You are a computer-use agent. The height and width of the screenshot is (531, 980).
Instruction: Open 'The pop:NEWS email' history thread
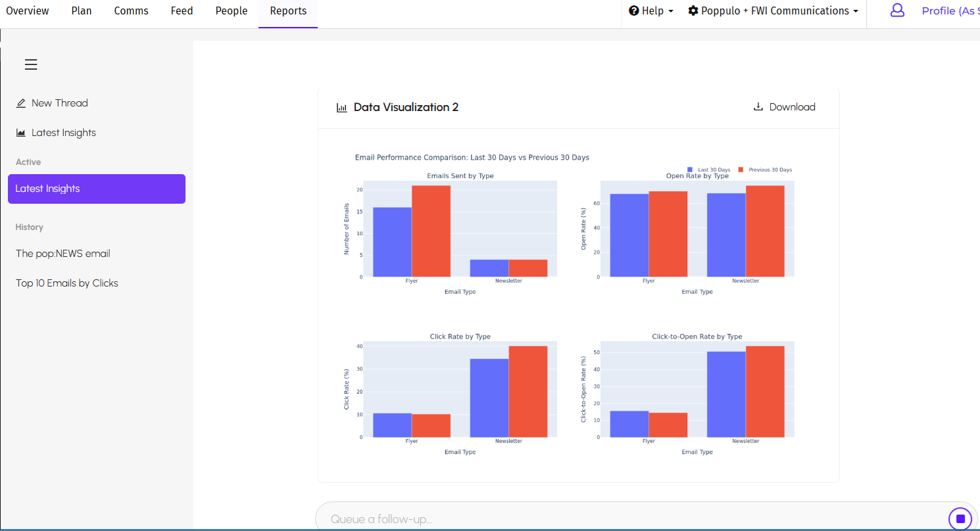pyautogui.click(x=63, y=254)
